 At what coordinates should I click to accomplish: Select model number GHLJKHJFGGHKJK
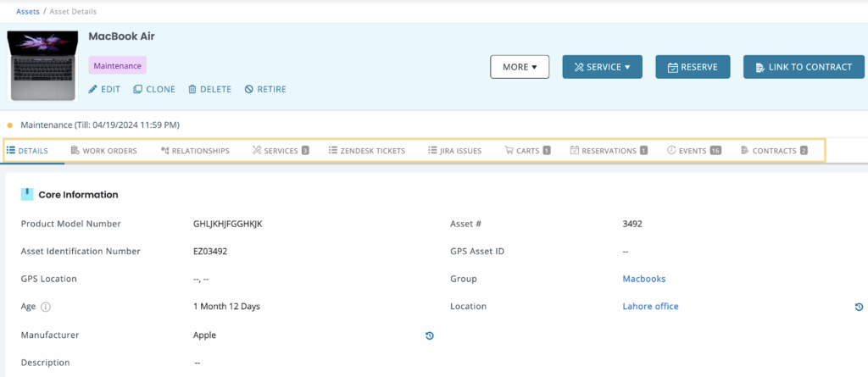(x=227, y=225)
